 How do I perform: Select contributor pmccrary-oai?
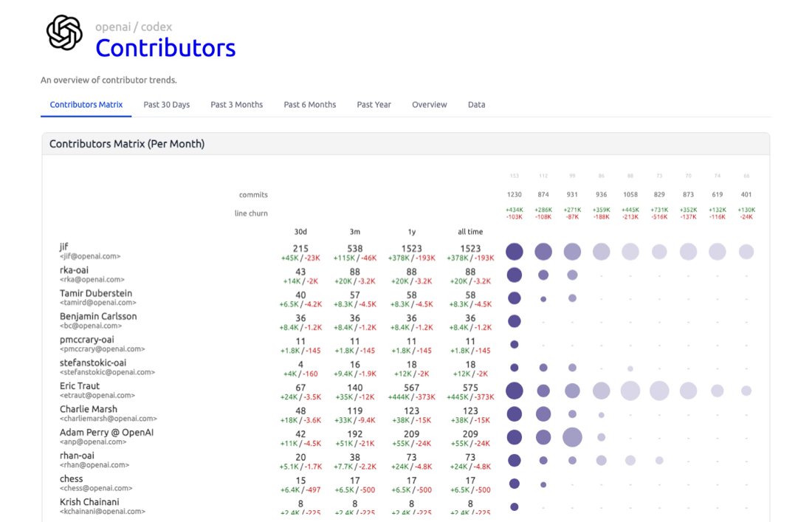[x=87, y=340]
